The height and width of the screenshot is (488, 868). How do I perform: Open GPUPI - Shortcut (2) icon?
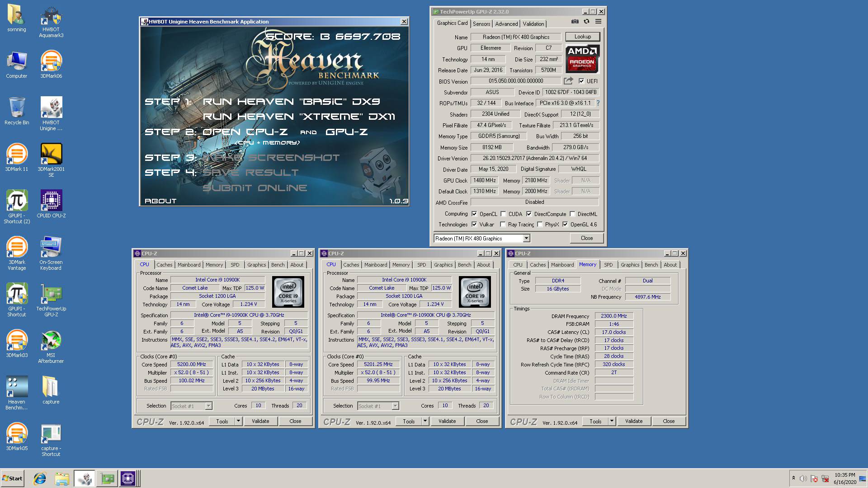(17, 207)
